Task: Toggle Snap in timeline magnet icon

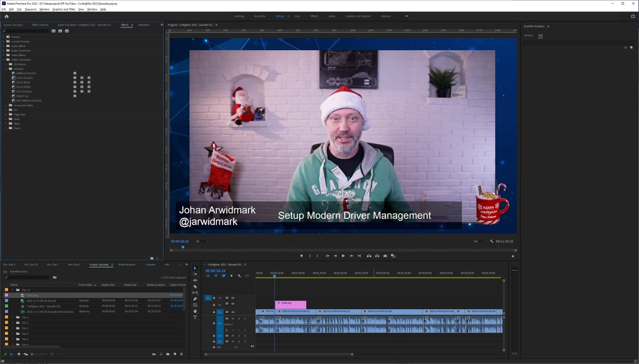Action: pyautogui.click(x=216, y=276)
